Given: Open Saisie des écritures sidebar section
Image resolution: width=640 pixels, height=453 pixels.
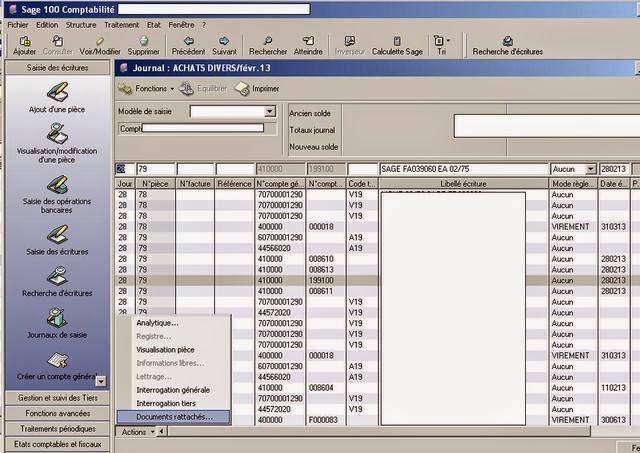Looking at the screenshot, I should click(x=58, y=68).
